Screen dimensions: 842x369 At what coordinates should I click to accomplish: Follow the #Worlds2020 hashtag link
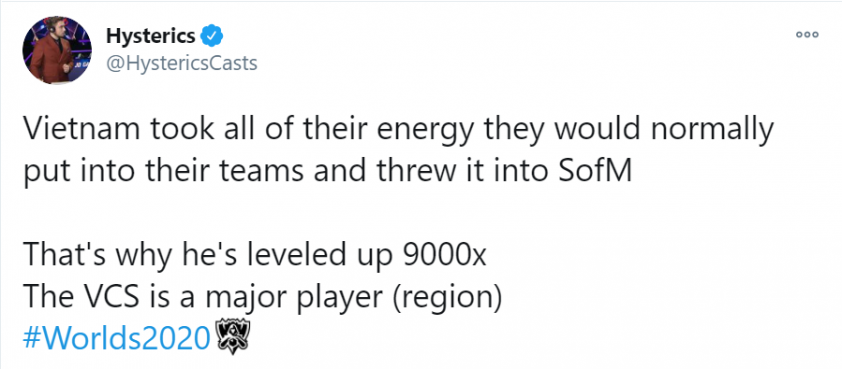pyautogui.click(x=116, y=338)
